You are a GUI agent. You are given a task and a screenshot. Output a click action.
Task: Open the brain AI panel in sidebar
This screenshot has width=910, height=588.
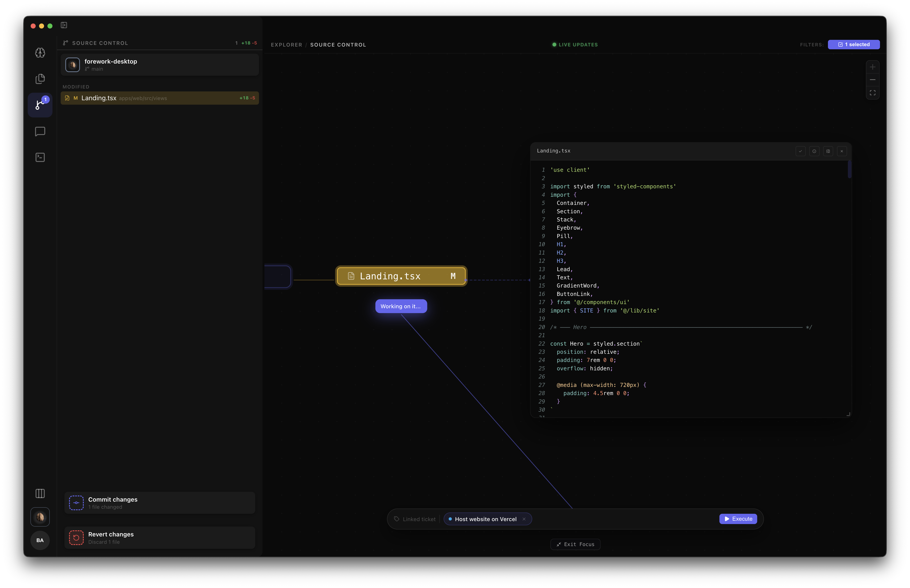(x=40, y=53)
